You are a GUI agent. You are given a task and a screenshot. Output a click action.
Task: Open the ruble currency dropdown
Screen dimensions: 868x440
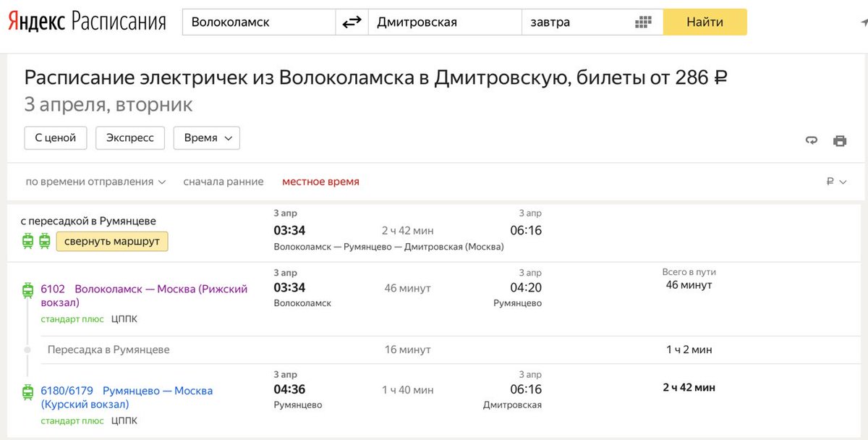tap(836, 182)
